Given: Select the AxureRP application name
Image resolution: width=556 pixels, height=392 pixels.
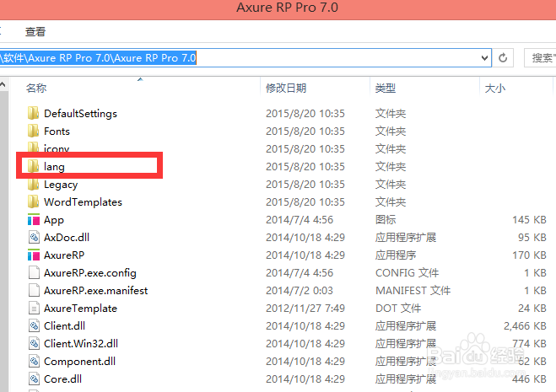Looking at the screenshot, I should click(x=64, y=255).
